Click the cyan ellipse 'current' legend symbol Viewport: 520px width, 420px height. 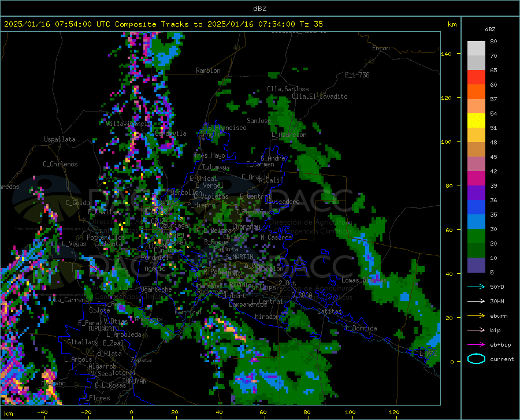[x=476, y=359]
